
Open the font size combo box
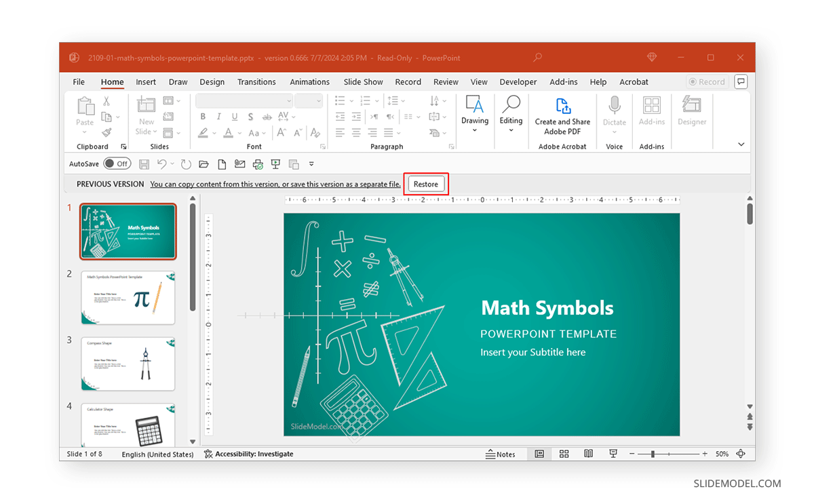point(309,100)
